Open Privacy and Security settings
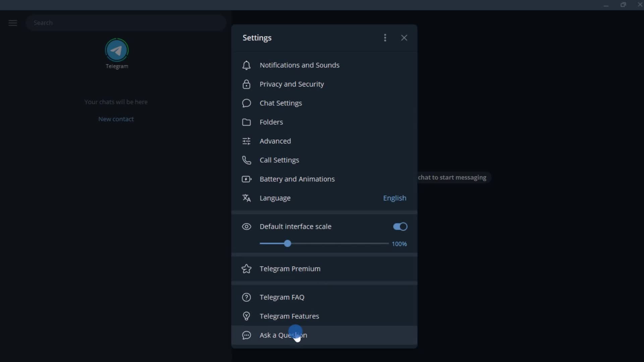The height and width of the screenshot is (362, 644). coord(324,84)
